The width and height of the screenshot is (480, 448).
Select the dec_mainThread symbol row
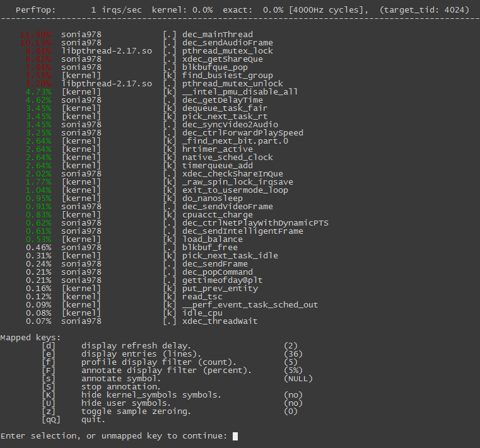pos(136,35)
